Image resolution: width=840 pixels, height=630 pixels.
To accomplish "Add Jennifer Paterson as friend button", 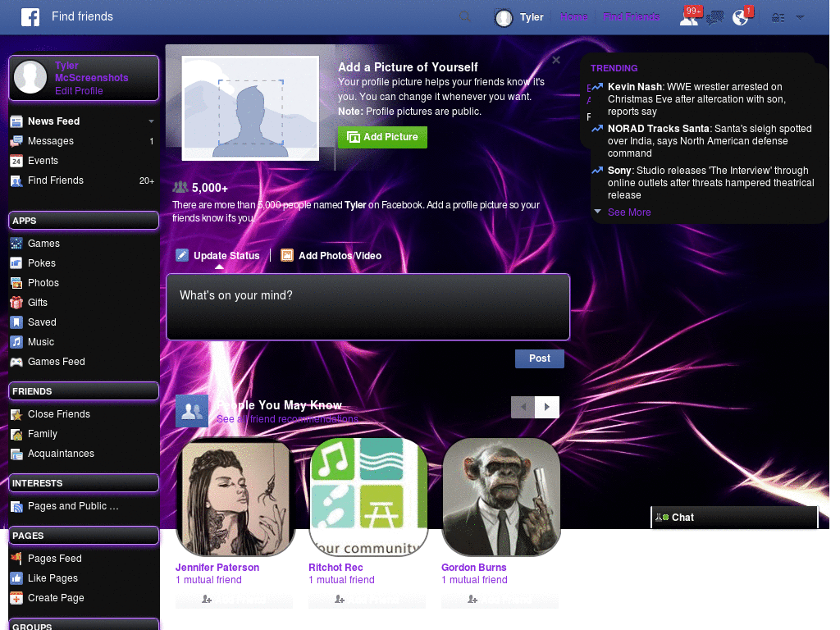I will 234,600.
